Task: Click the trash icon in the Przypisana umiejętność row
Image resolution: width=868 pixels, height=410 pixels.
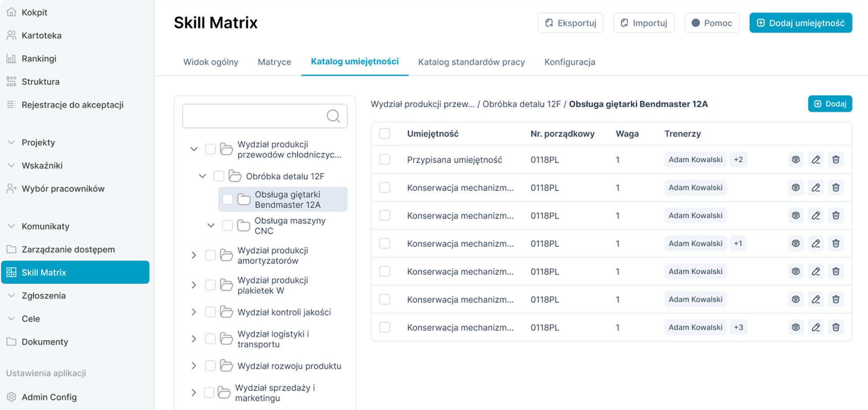Action: (x=835, y=160)
